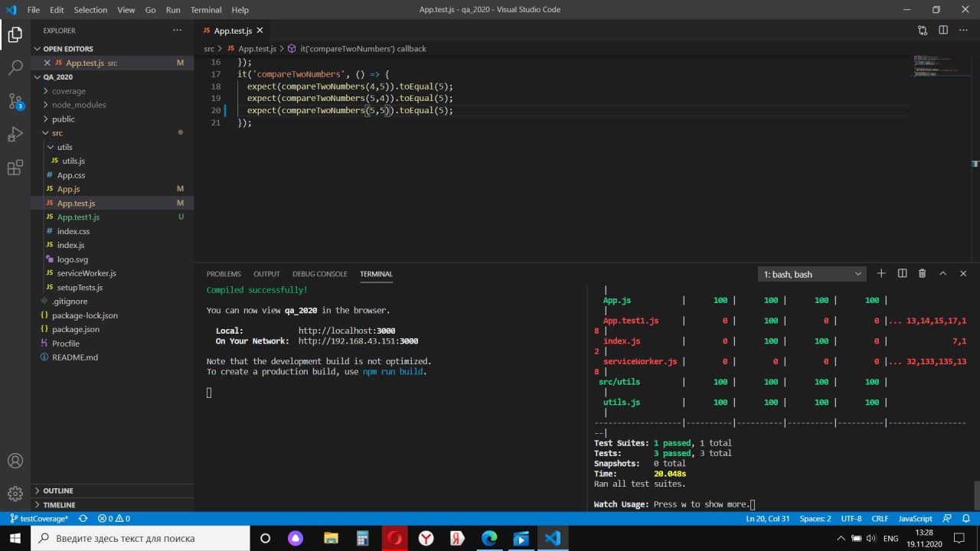The height and width of the screenshot is (551, 980).
Task: Expand the TIMELINE section
Action: click(113, 505)
